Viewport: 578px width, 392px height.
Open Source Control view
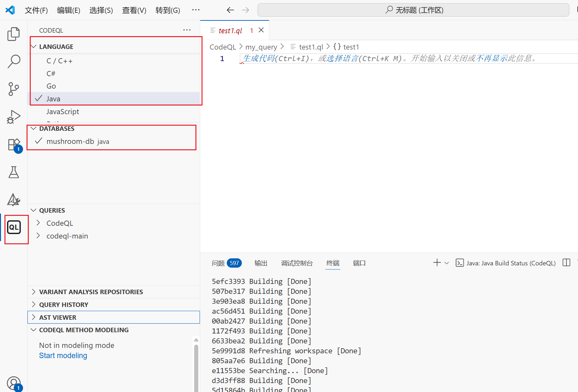[x=13, y=89]
